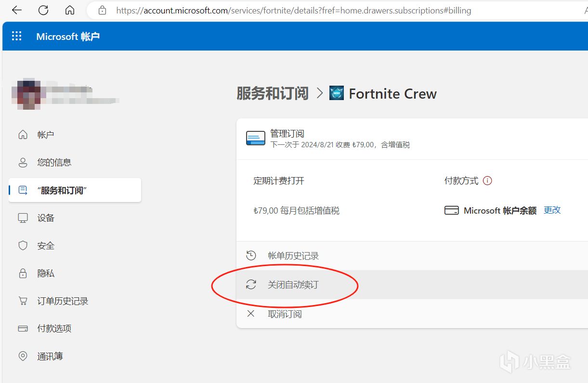Click the 定期计费打开 label
The height and width of the screenshot is (383, 588).
tap(279, 181)
